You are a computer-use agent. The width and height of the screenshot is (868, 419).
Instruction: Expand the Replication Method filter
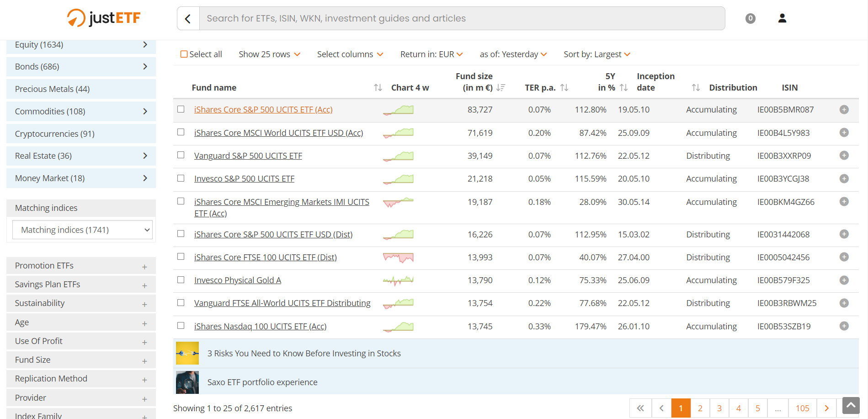coord(144,379)
